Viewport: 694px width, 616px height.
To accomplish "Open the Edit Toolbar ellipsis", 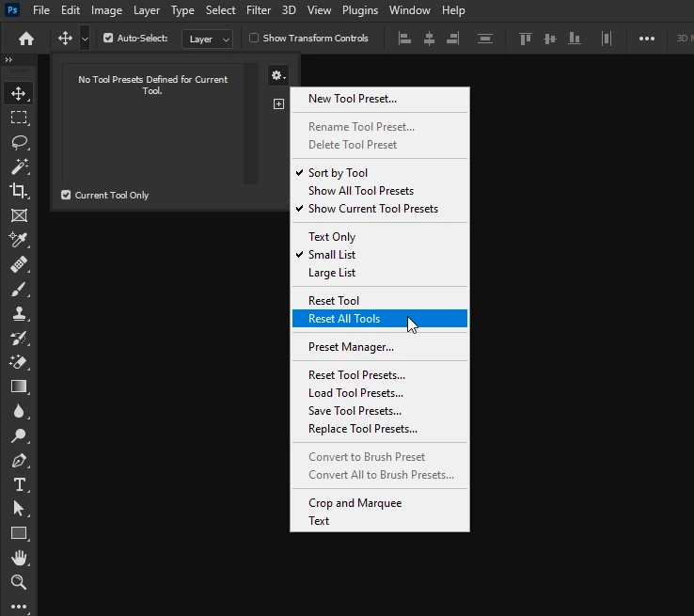I will [19, 607].
